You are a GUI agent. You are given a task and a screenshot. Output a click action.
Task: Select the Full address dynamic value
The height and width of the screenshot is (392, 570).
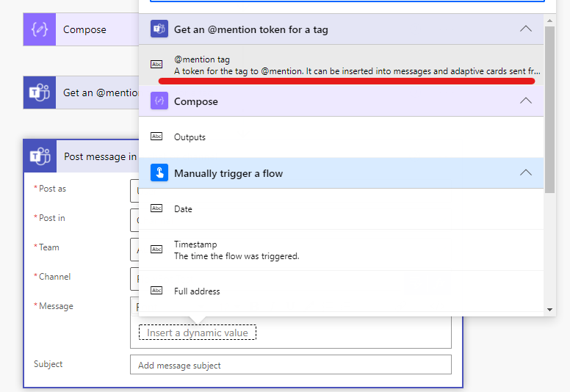coord(342,291)
